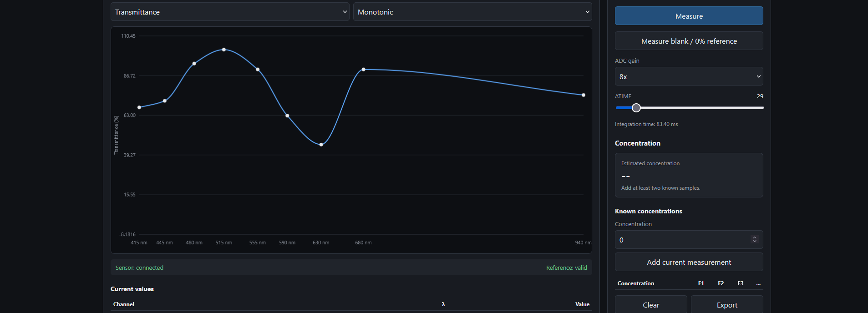
Task: Focus the Concentration number field
Action: pos(689,240)
